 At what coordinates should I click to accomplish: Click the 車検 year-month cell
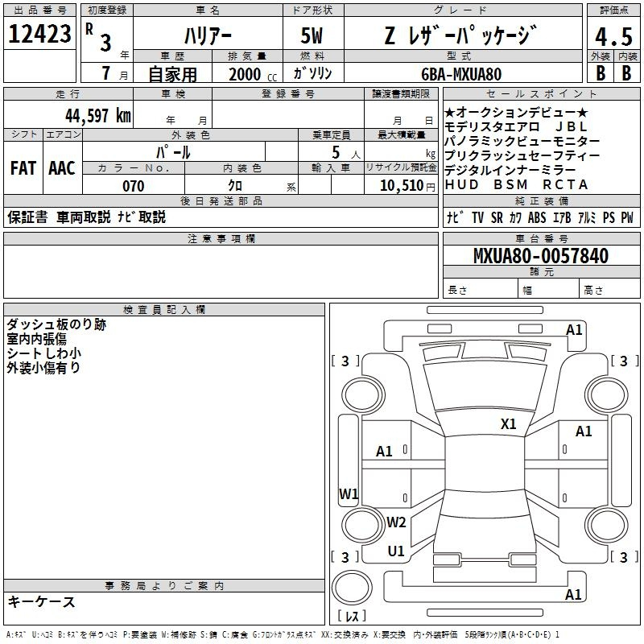(172, 114)
